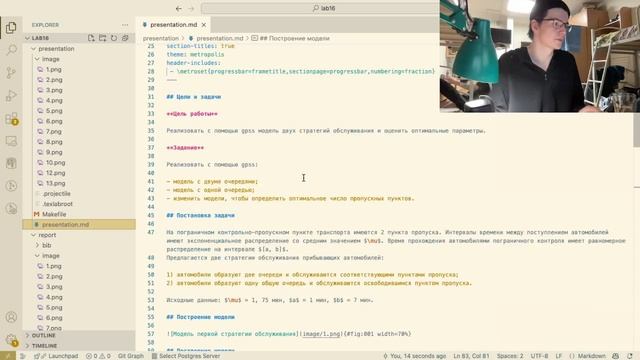
Task: Go back with the left arrow
Action: pos(179,8)
